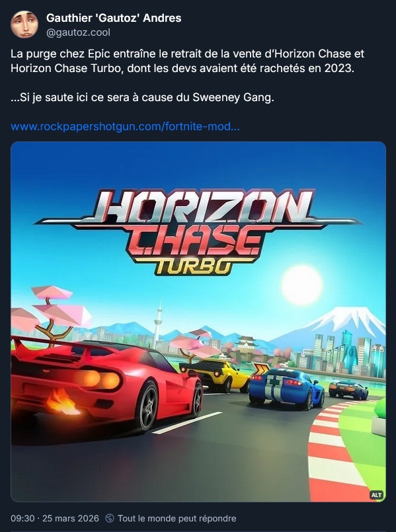The width and height of the screenshot is (396, 532).
Task: Follow the rockpapershotgun.com article link
Action: [x=125, y=126]
